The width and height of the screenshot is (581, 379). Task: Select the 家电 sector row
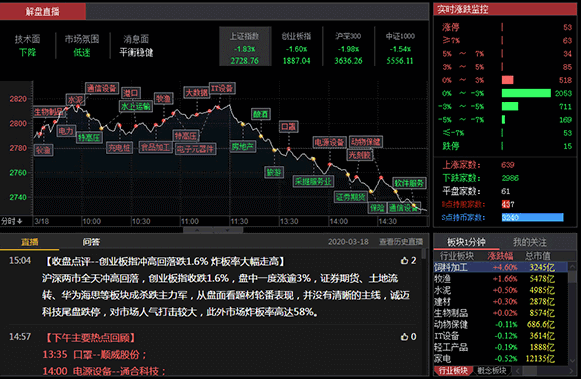click(x=500, y=359)
